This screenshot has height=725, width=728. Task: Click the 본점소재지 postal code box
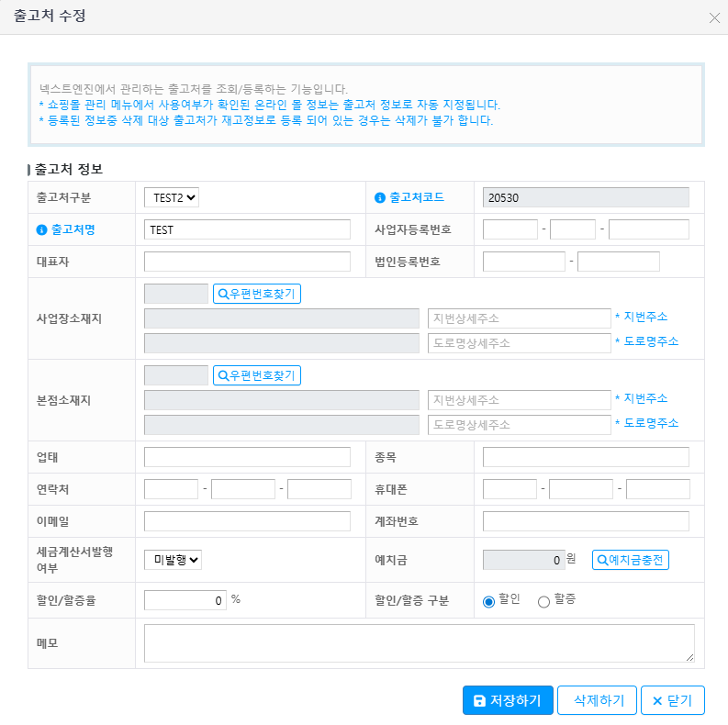pyautogui.click(x=176, y=375)
